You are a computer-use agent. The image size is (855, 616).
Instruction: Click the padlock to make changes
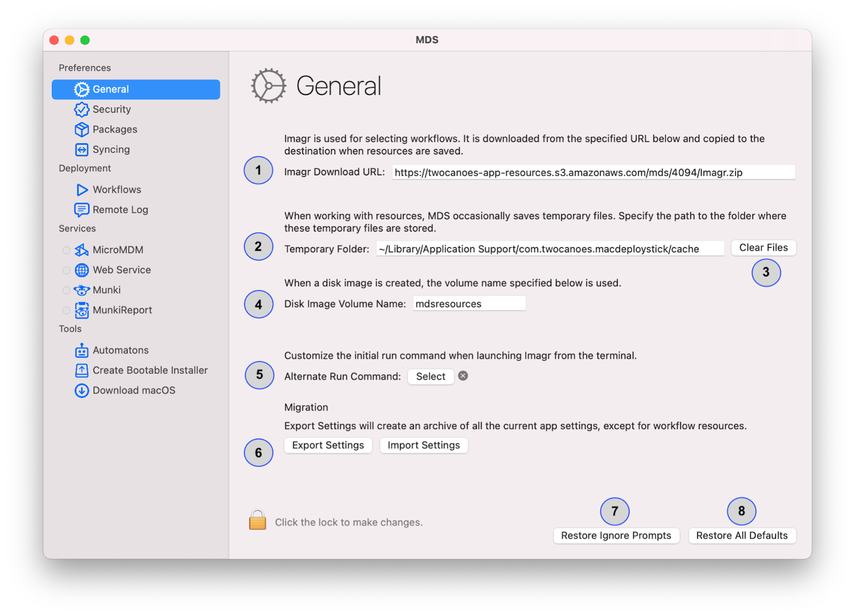(258, 519)
